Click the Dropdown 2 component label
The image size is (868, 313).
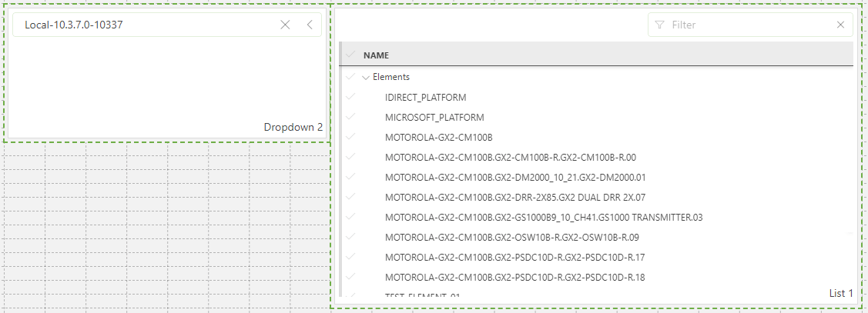tap(293, 127)
